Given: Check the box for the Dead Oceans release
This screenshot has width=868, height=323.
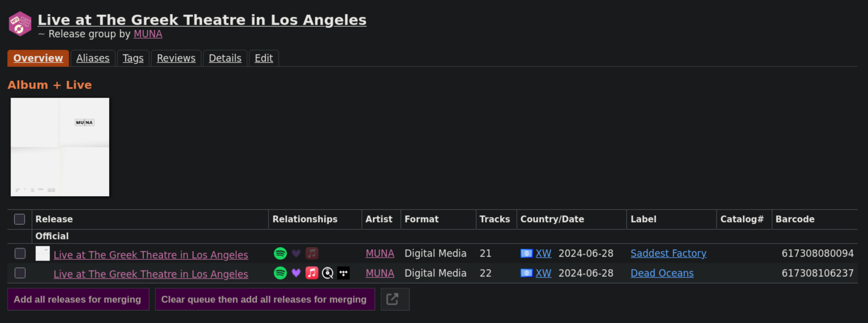Looking at the screenshot, I should coord(20,273).
